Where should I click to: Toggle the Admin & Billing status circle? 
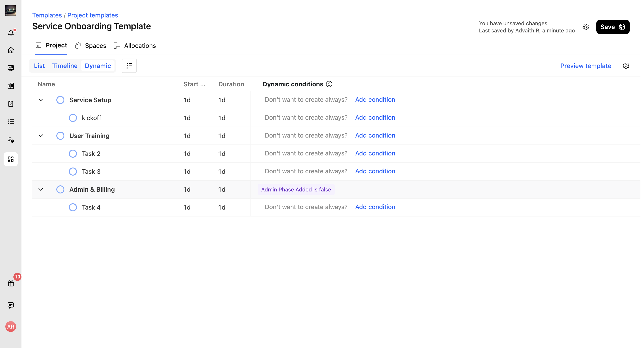(x=60, y=189)
